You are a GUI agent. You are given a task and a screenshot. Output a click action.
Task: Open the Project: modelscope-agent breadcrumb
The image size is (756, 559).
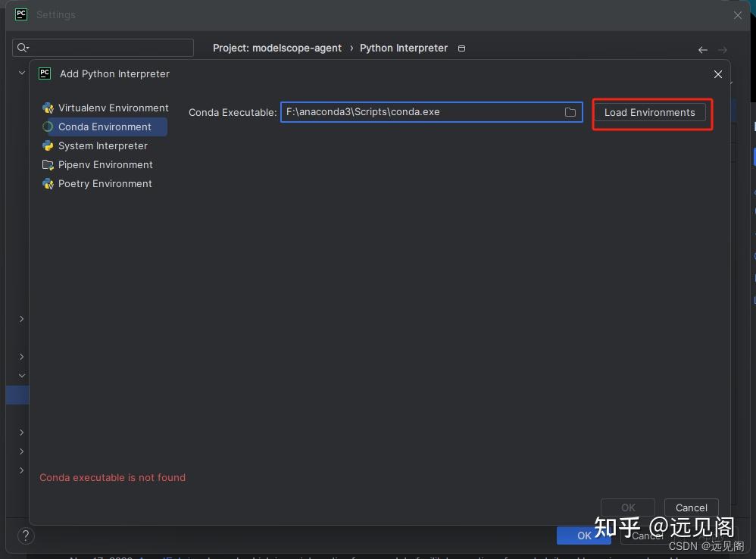[x=277, y=48]
